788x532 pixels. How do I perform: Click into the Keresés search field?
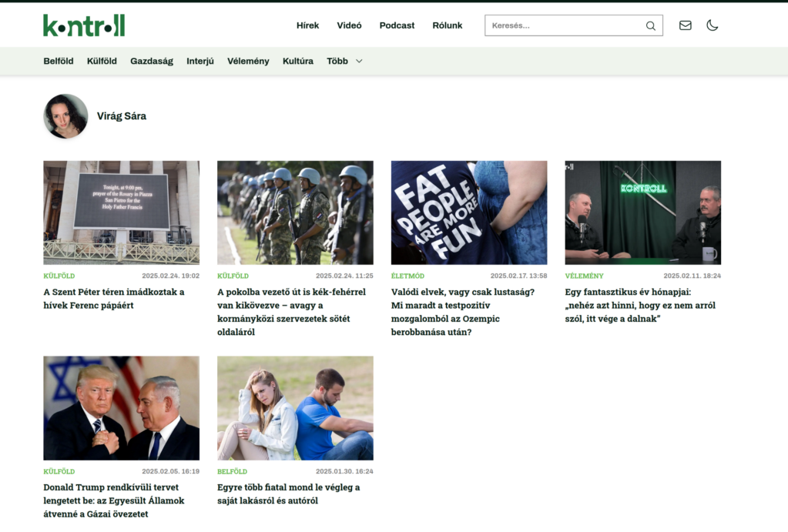[x=566, y=25]
